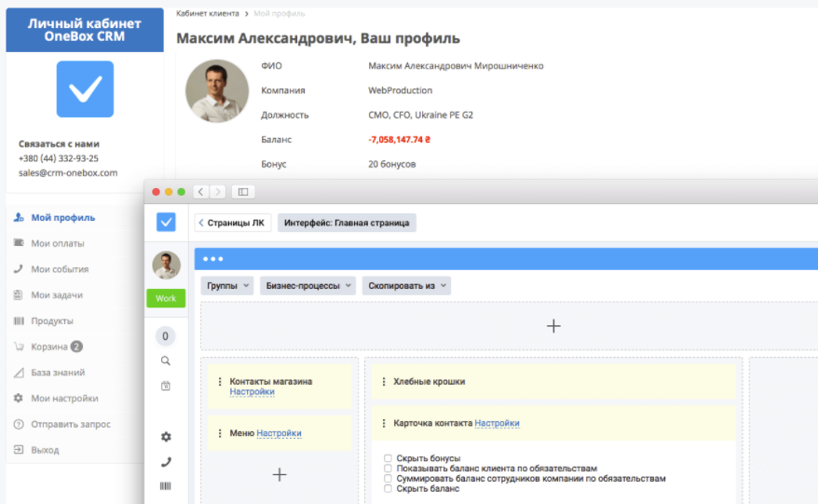818x504 pixels.
Task: Select Корзина menu item
Action: click(49, 347)
